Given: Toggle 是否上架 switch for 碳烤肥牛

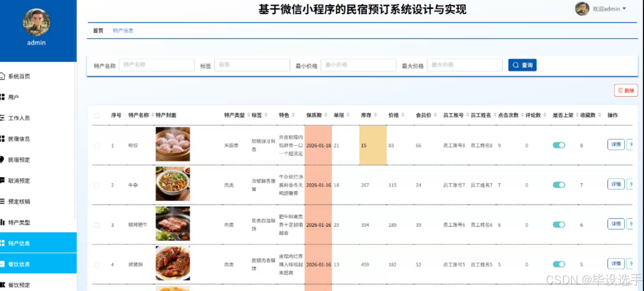Looking at the screenshot, I should click(559, 225).
